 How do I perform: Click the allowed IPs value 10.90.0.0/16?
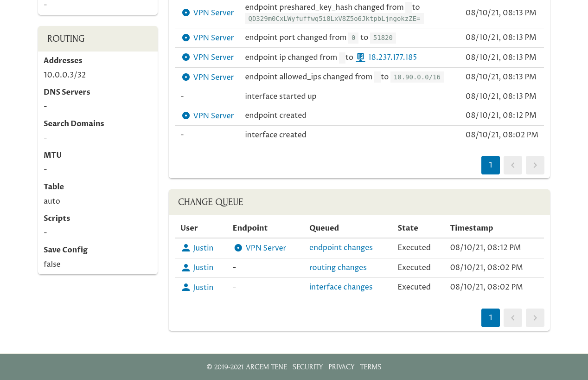tap(417, 77)
